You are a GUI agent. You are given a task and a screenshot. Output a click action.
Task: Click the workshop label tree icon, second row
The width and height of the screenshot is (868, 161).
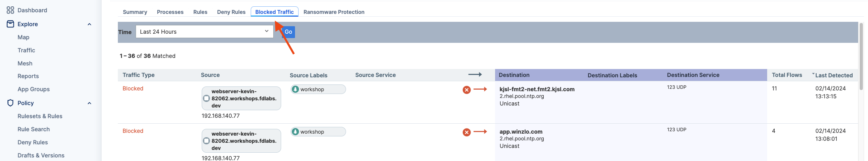tap(295, 132)
